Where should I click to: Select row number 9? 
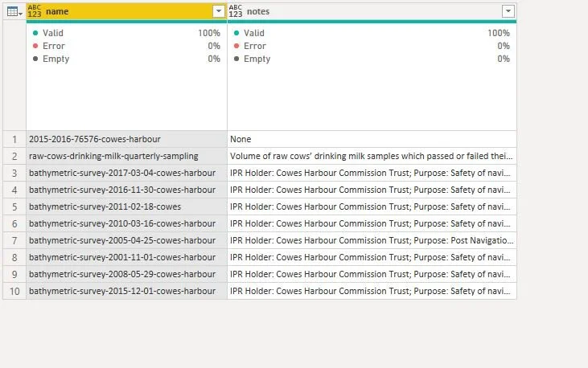14,274
